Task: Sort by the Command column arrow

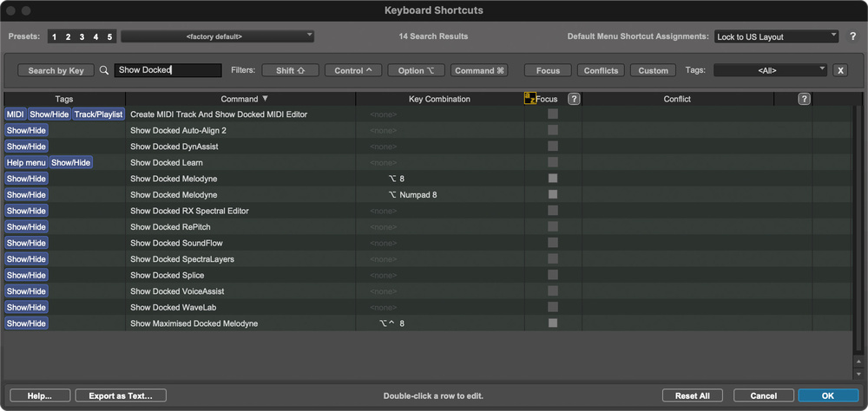Action: coord(265,99)
